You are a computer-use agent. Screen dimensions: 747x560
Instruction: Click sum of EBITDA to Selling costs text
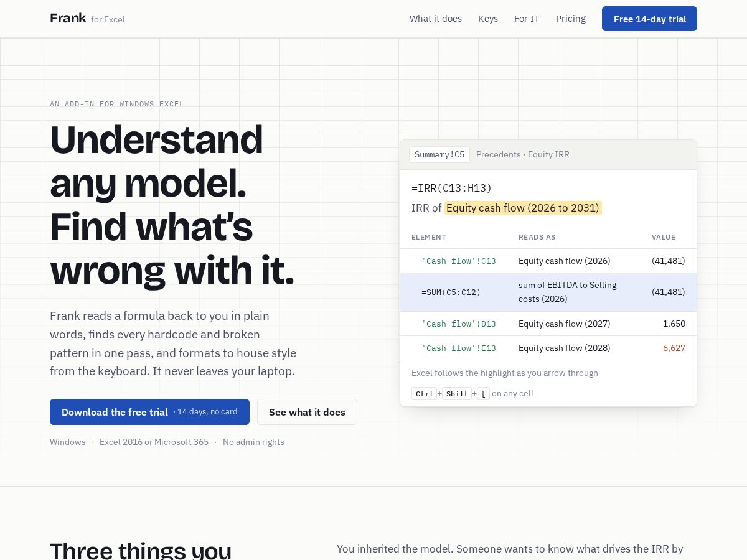tap(568, 292)
